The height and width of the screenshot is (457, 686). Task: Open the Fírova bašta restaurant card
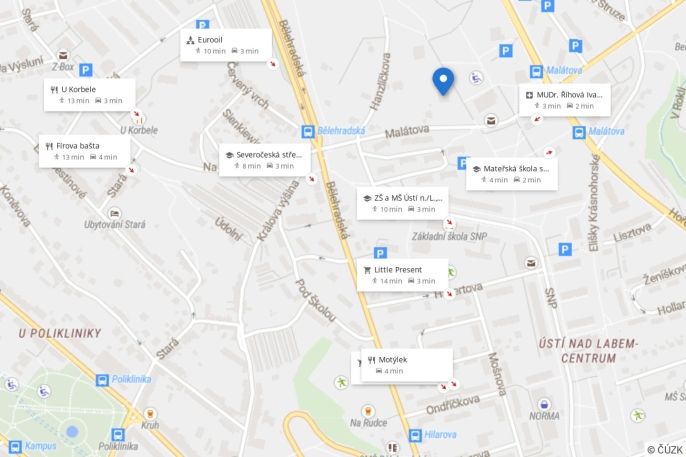[84, 151]
